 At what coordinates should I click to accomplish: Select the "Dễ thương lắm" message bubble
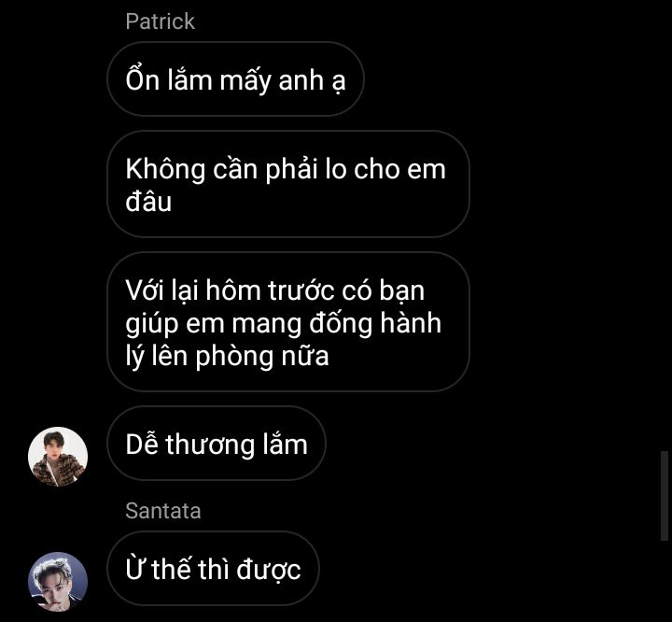217,444
